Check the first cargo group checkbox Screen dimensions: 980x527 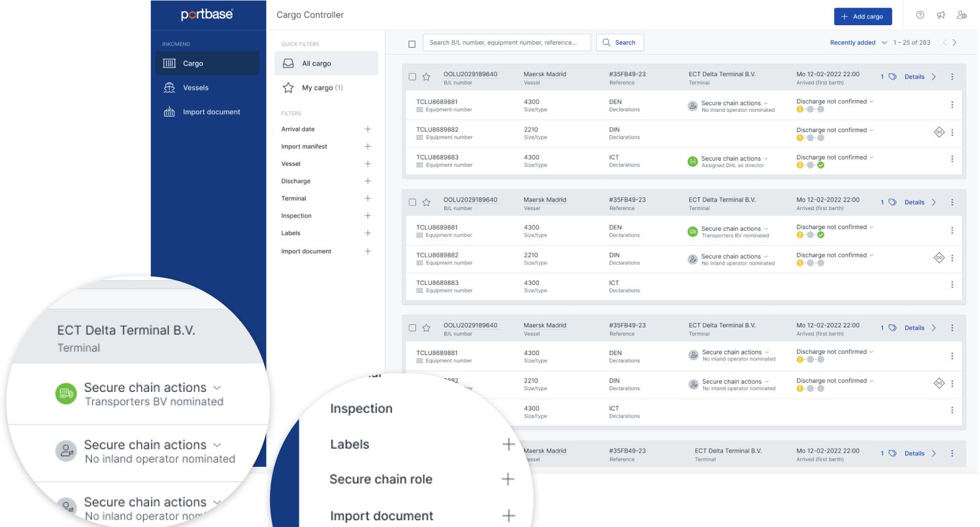tap(412, 77)
